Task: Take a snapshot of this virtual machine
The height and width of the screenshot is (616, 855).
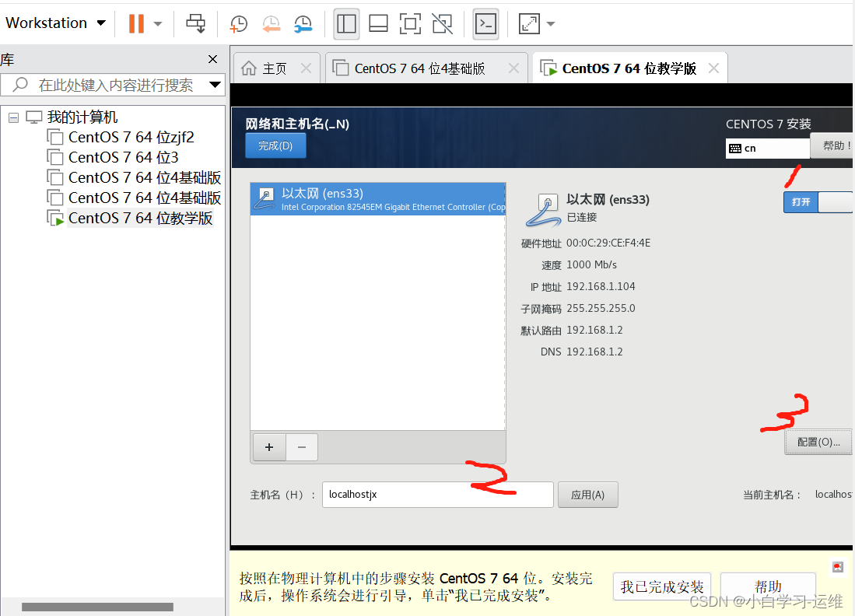Action: point(238,23)
